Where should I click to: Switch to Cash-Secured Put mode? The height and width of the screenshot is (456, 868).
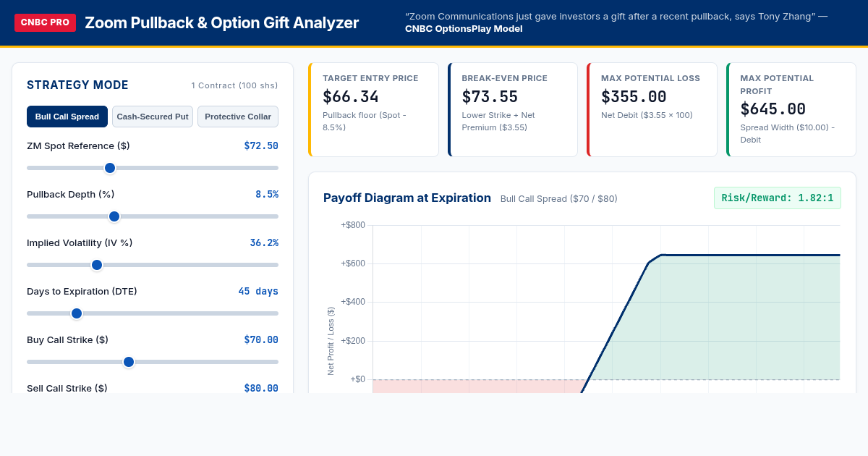[153, 117]
